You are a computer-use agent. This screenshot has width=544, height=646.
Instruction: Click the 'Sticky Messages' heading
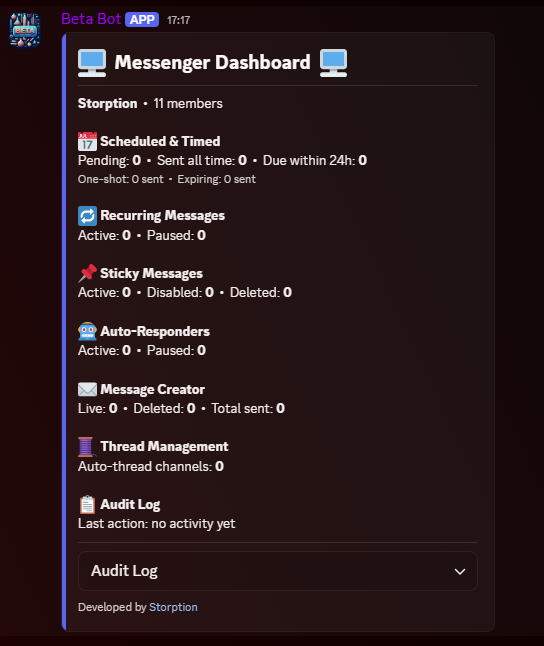152,274
